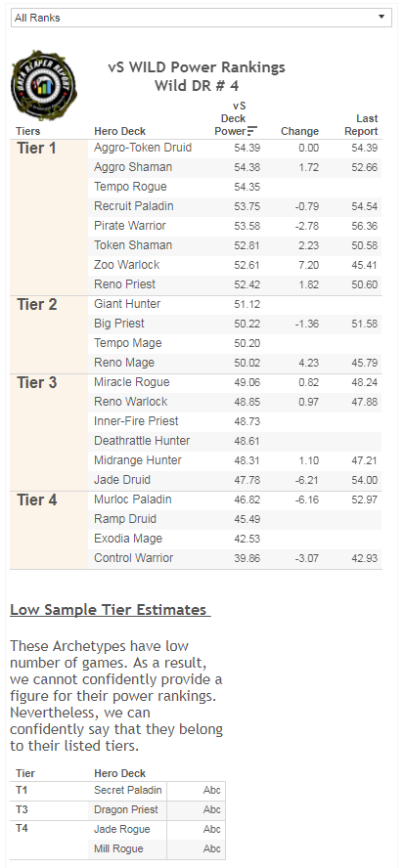Select the Tier 2 label cell
The height and width of the screenshot is (868, 405).
[x=49, y=334]
